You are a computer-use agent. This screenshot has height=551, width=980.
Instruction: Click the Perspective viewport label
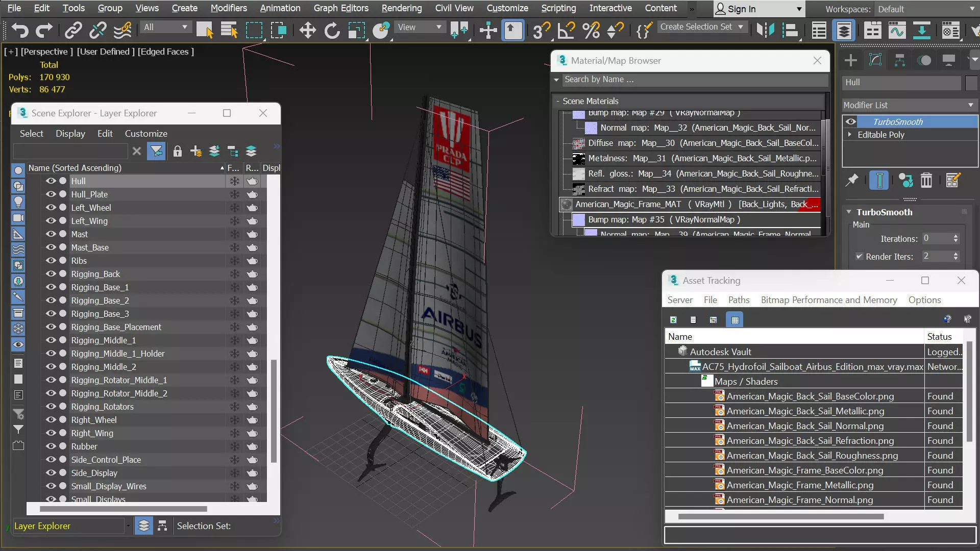(46, 52)
